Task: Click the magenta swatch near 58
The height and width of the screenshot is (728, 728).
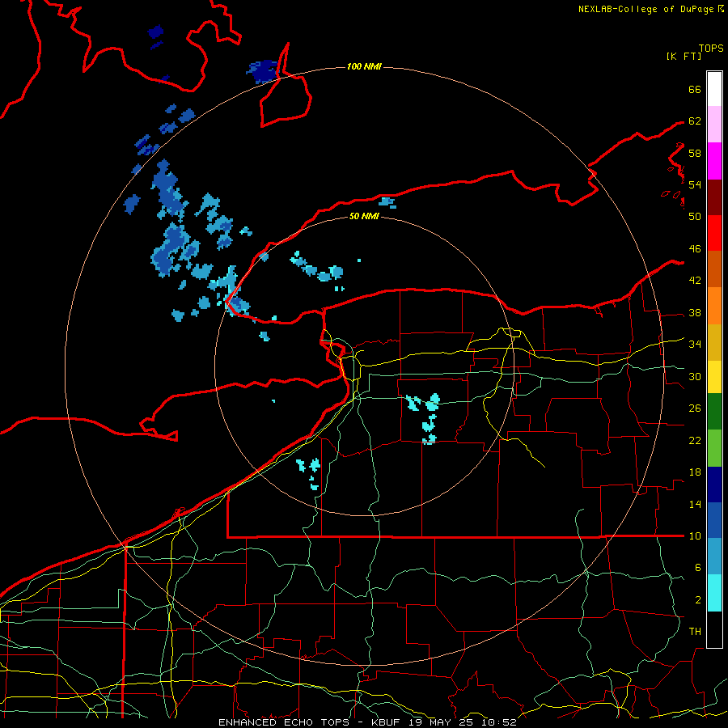Action: point(714,161)
